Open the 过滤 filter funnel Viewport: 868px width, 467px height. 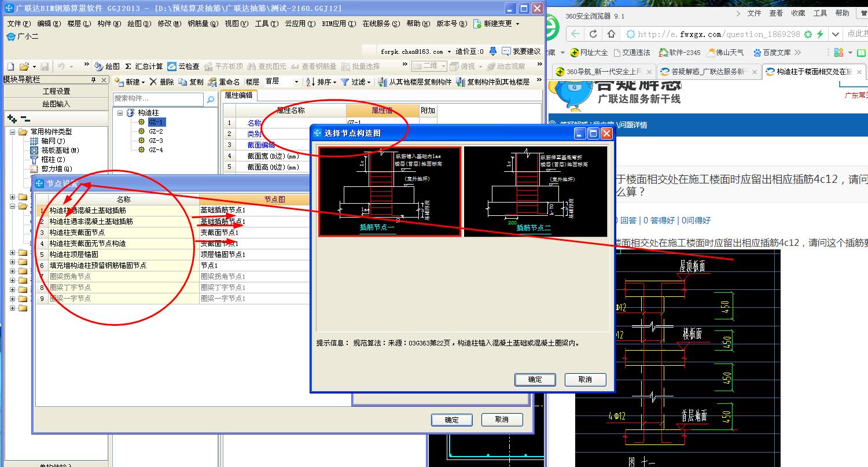[355, 82]
